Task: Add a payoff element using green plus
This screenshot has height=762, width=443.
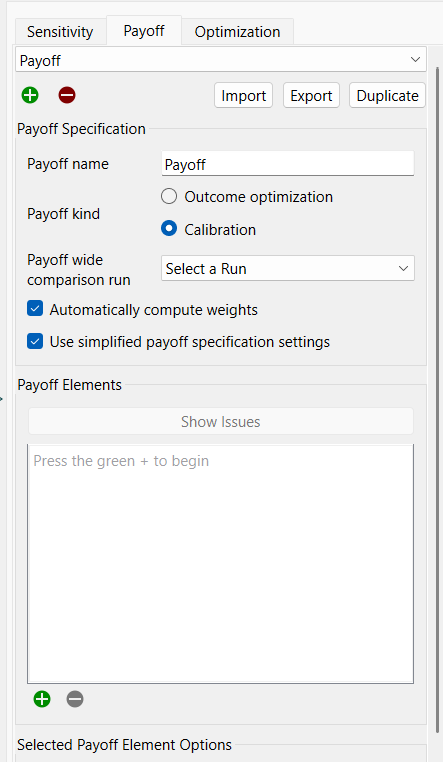Action: click(42, 699)
